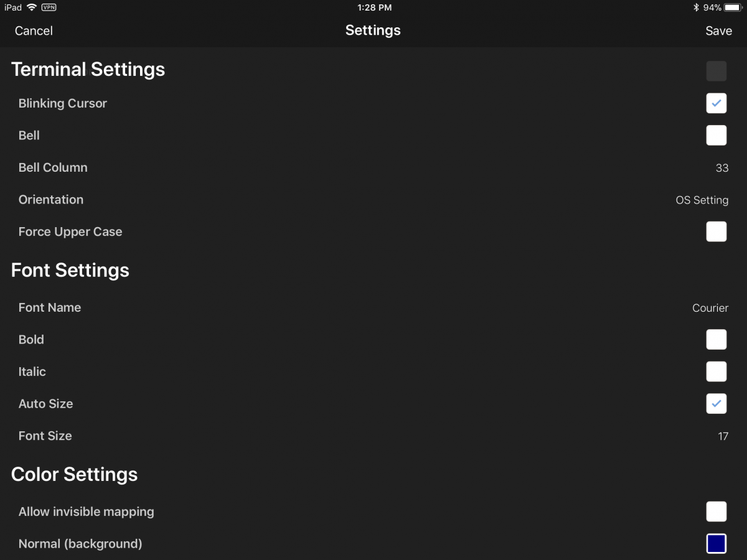
Task: Uncheck the Auto Size checkbox
Action: [716, 404]
